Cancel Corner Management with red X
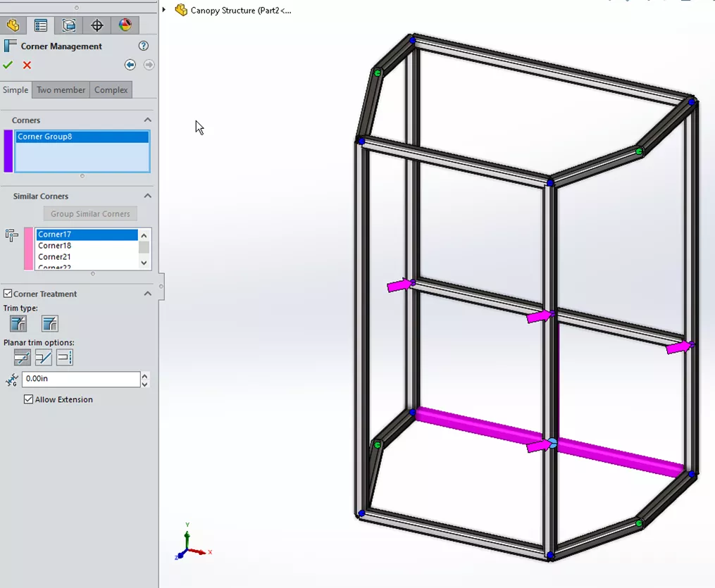Viewport: 715px width, 588px height. 27,65
